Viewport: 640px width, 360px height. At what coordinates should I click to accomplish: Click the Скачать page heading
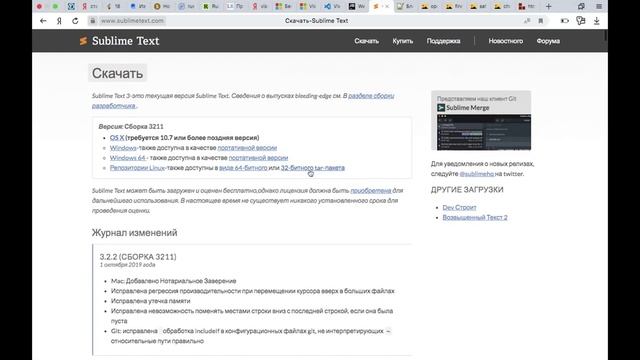[x=118, y=73]
